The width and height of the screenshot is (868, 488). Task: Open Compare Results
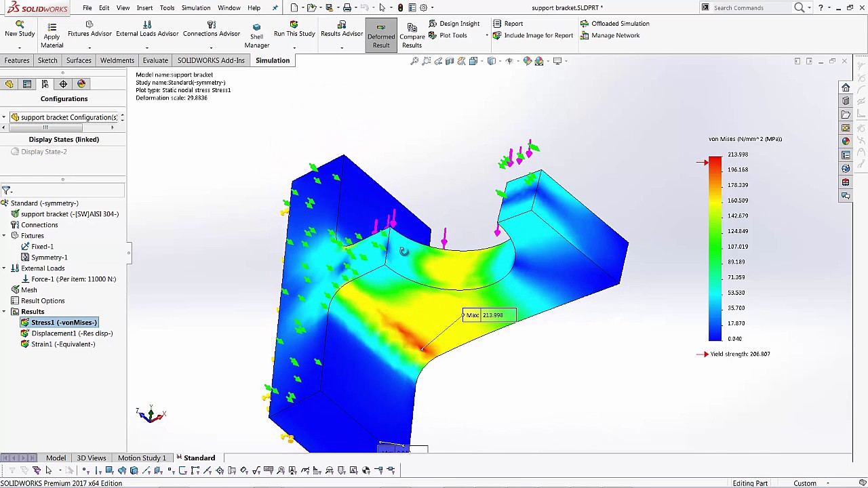pyautogui.click(x=412, y=36)
